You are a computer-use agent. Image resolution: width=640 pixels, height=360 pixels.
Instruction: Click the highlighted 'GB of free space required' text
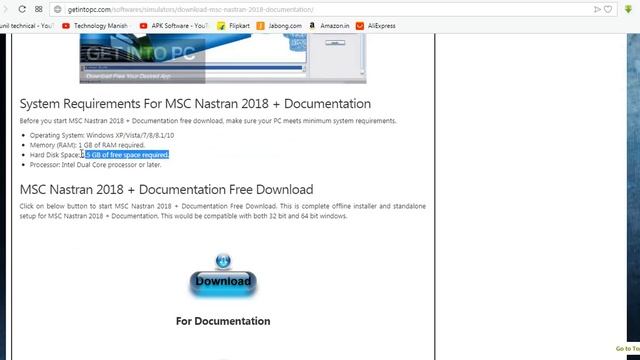coord(127,155)
